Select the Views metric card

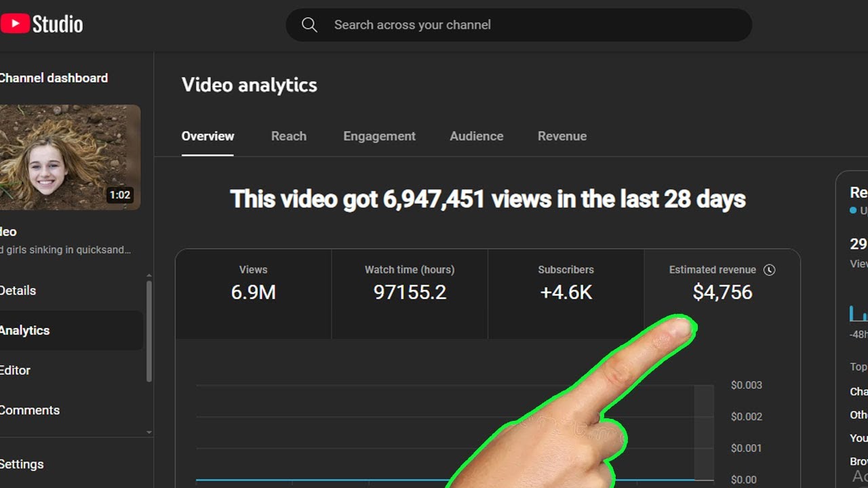[254, 294]
